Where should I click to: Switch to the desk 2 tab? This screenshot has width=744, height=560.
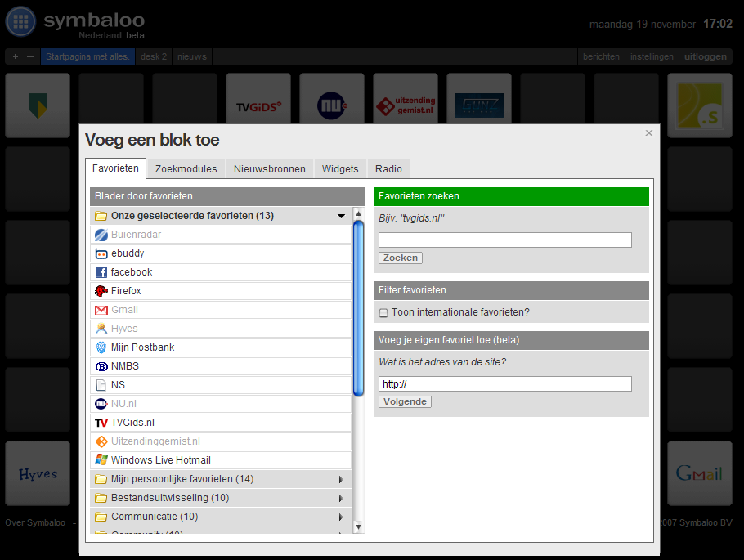[x=154, y=56]
